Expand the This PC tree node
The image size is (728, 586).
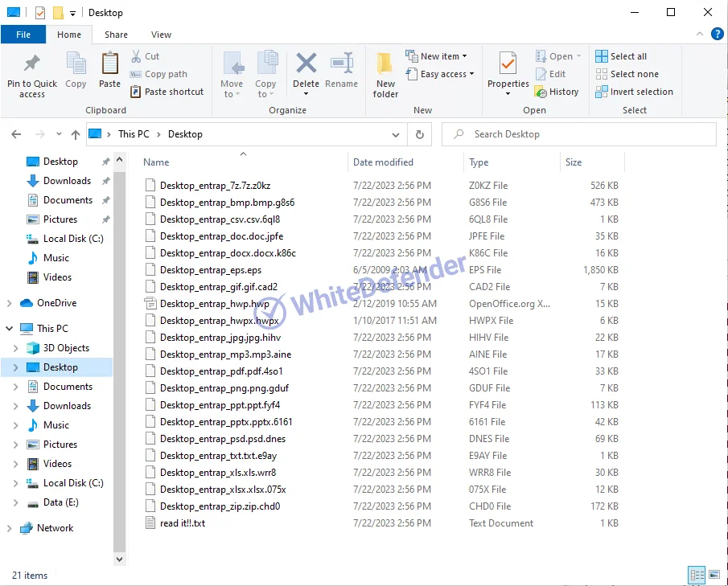[x=10, y=329]
